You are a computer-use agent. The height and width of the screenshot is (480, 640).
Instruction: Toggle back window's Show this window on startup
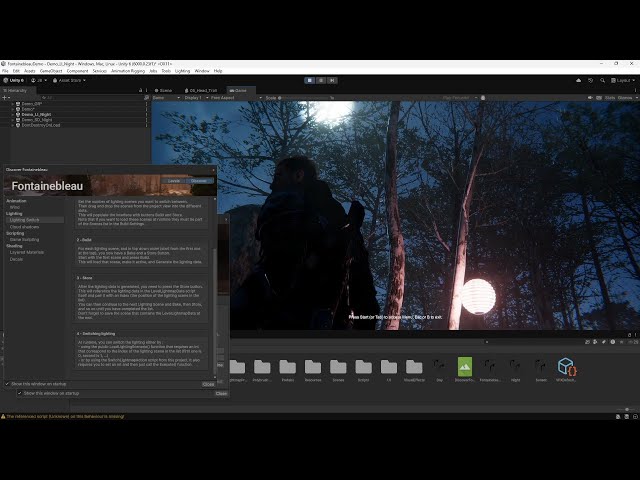[20, 393]
